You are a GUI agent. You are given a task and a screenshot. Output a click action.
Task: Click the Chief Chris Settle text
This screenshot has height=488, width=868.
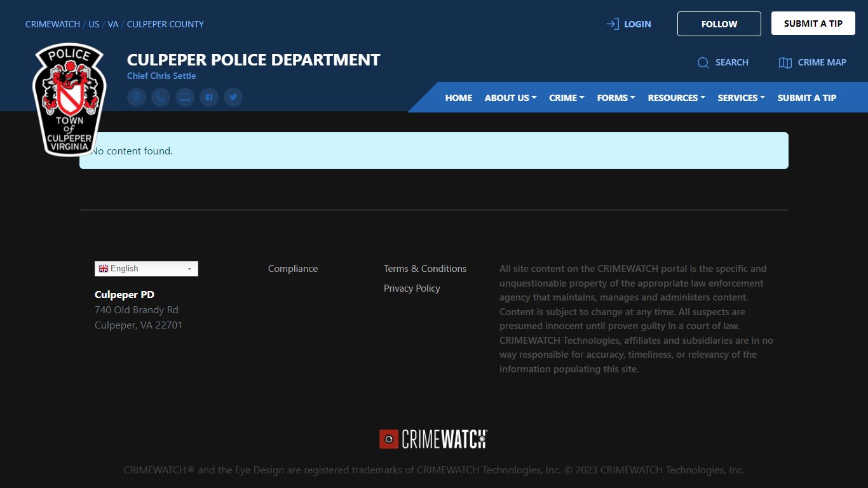point(161,76)
